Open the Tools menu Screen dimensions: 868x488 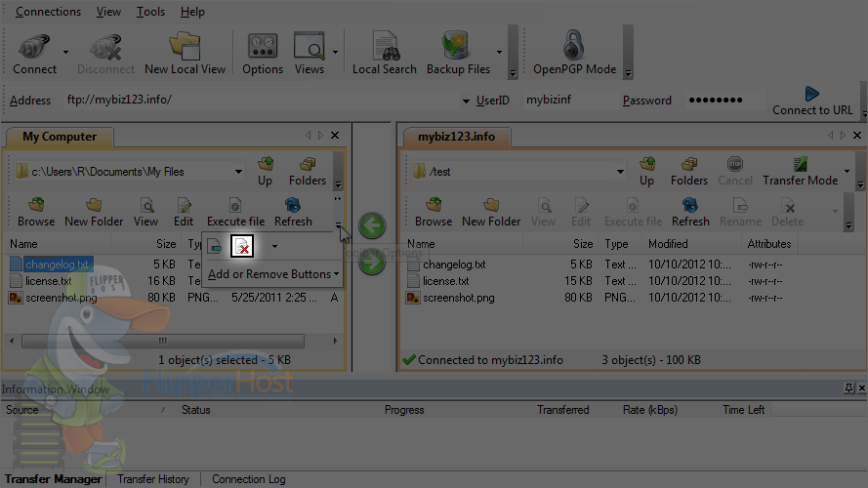click(150, 12)
